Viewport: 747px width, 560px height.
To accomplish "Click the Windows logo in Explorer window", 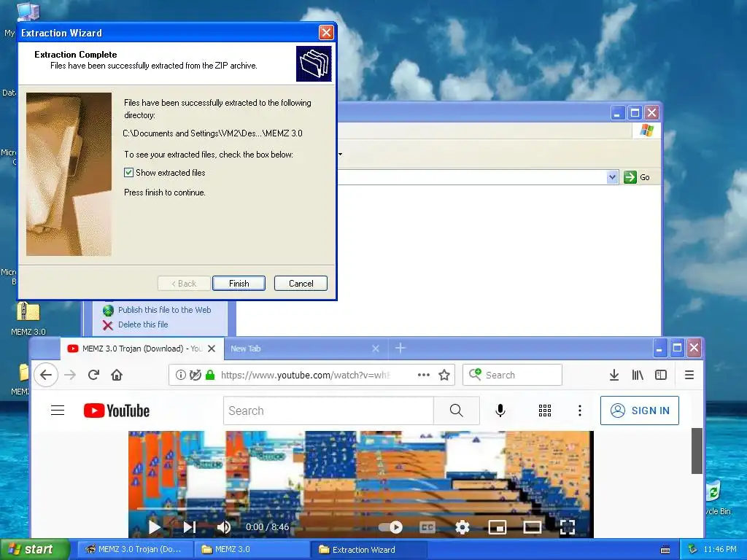I will click(x=647, y=130).
